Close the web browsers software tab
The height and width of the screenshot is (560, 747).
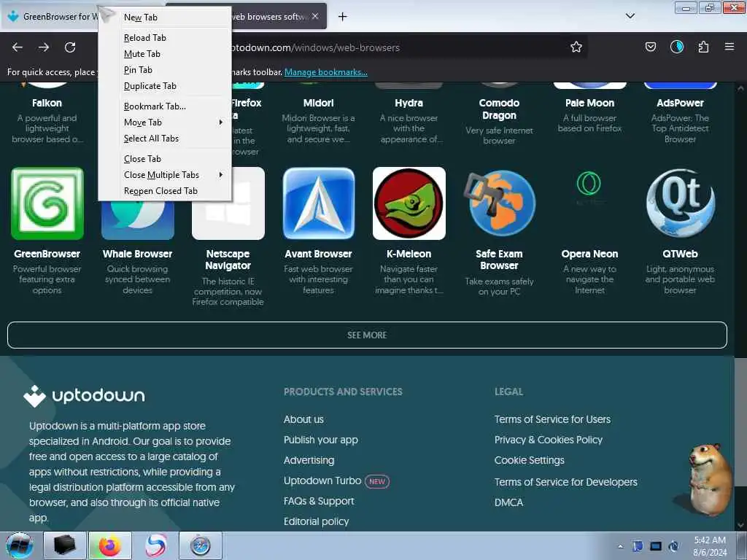(x=315, y=16)
